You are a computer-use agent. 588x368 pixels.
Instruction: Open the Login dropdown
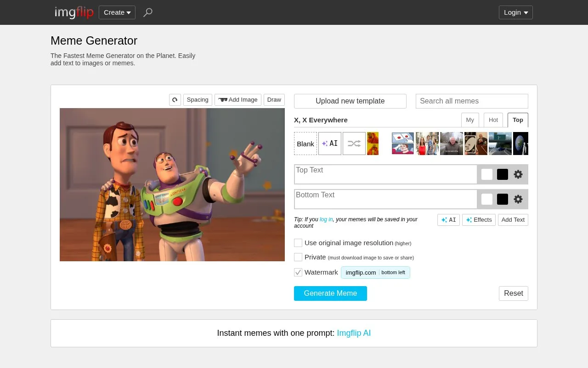(516, 12)
